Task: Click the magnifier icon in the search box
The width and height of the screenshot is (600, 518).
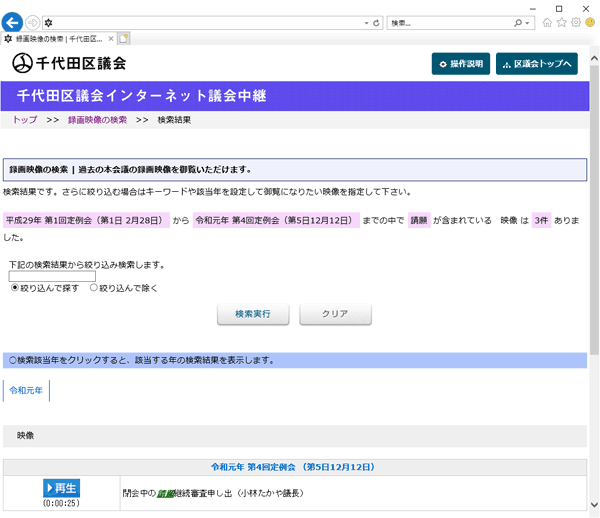Action: (518, 23)
